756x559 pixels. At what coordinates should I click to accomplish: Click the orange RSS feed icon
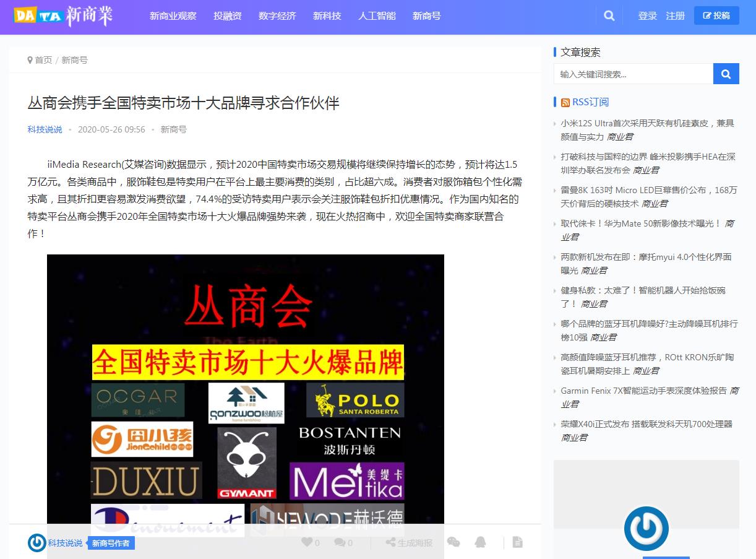pos(565,102)
